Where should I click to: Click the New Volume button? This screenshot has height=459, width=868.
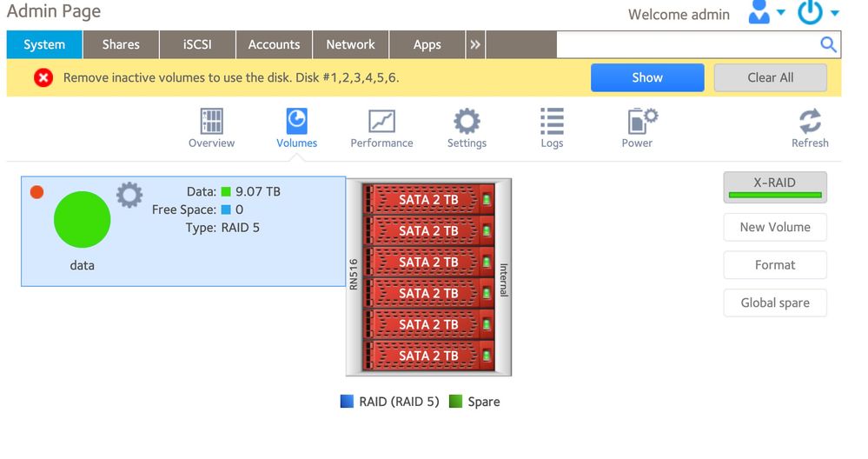coord(775,227)
